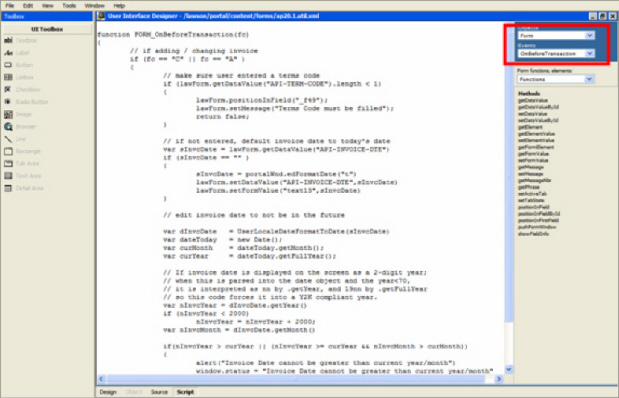Insert the getDataValue method
This screenshot has width=619, height=398.
(533, 100)
